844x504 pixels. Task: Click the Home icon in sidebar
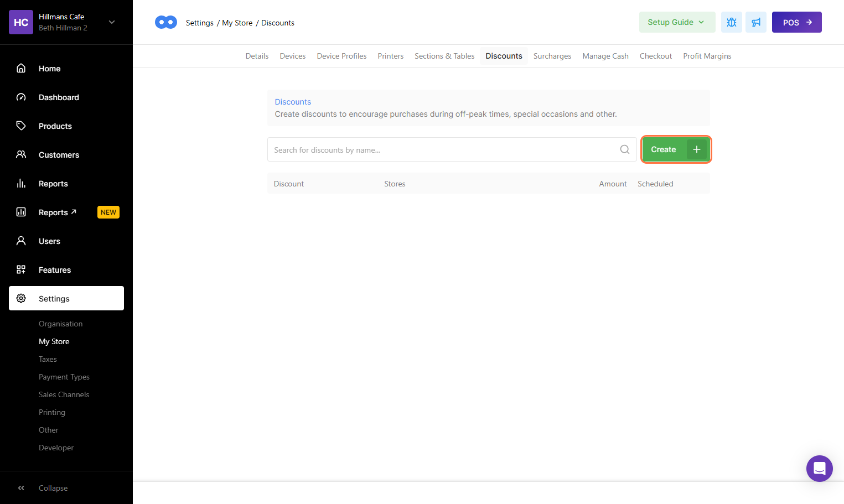point(21,68)
